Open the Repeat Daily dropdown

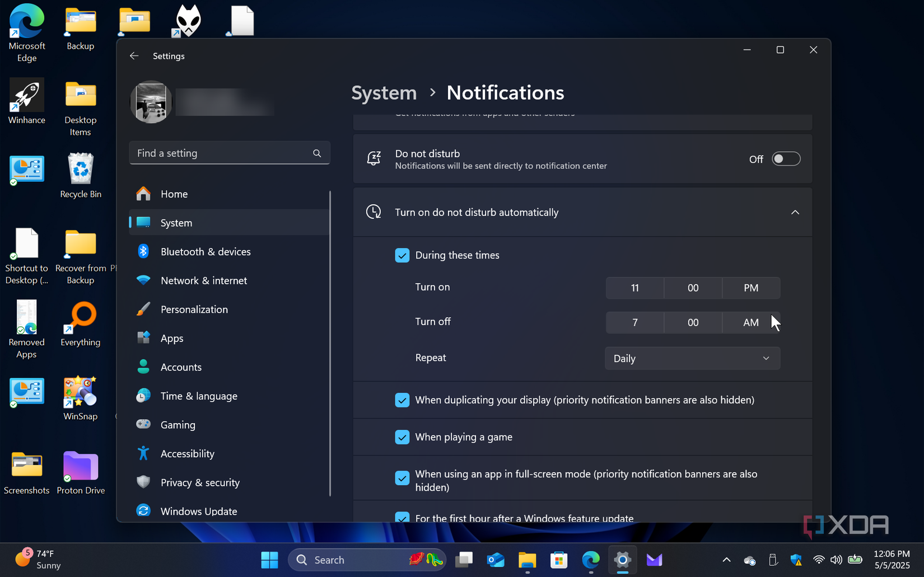coord(692,359)
